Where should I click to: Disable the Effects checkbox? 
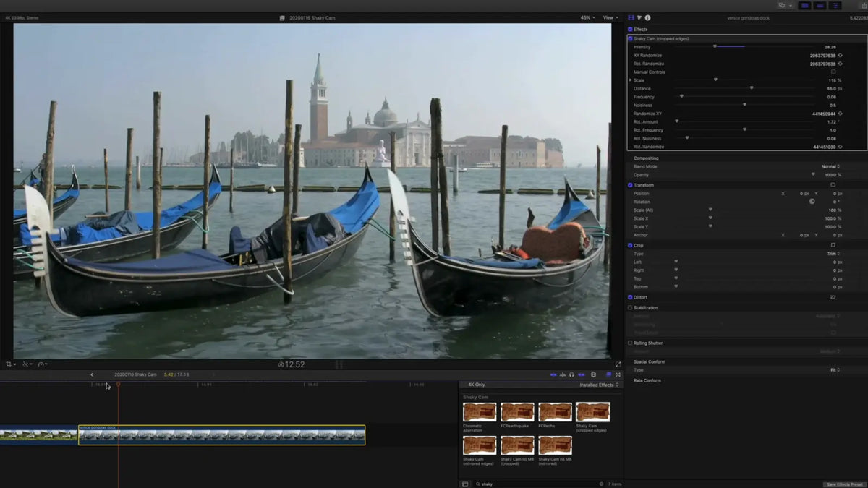pos(630,30)
